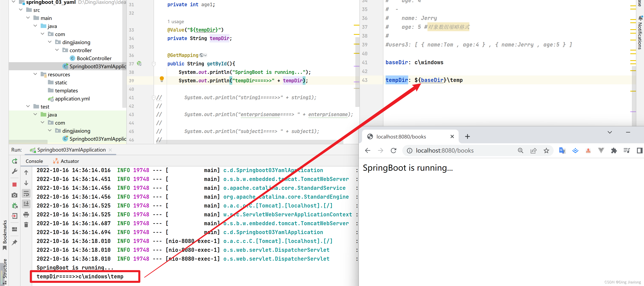Viewport: 644px width, 286px height.
Task: Stop the running application with the red square
Action: click(14, 185)
